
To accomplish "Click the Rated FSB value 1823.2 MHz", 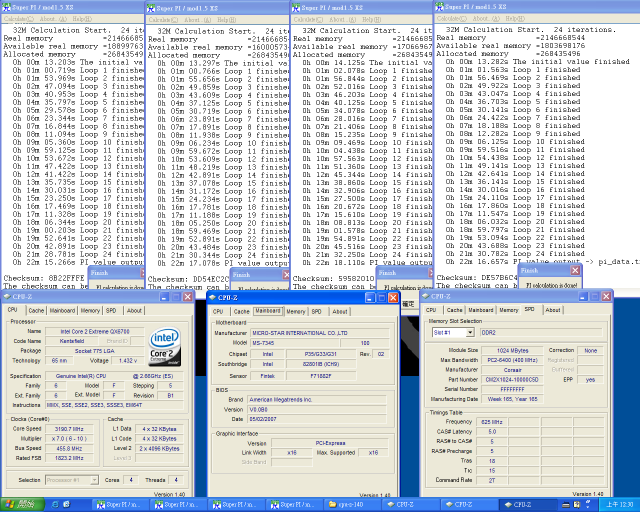I will coord(69,458).
